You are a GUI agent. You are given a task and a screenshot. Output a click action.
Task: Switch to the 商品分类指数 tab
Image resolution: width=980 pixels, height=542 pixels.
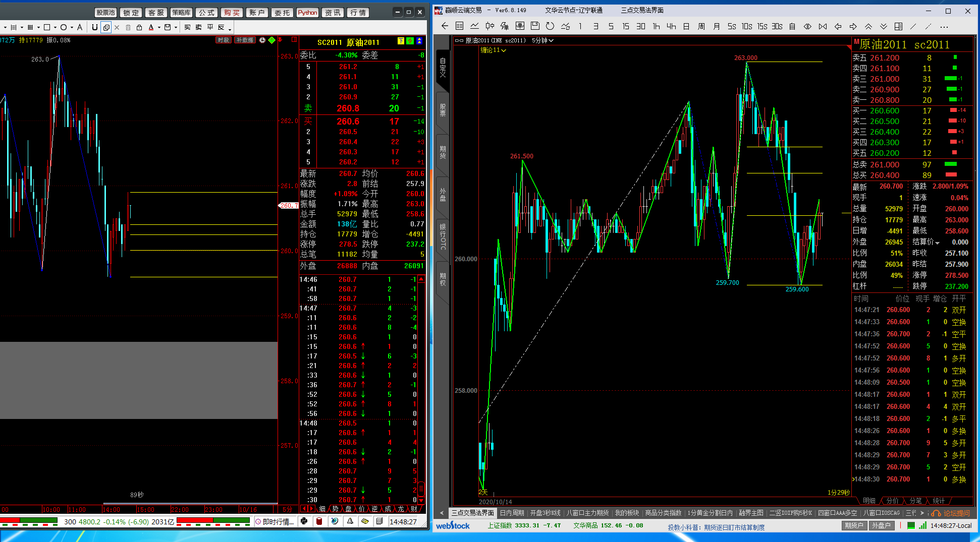[x=663, y=513]
